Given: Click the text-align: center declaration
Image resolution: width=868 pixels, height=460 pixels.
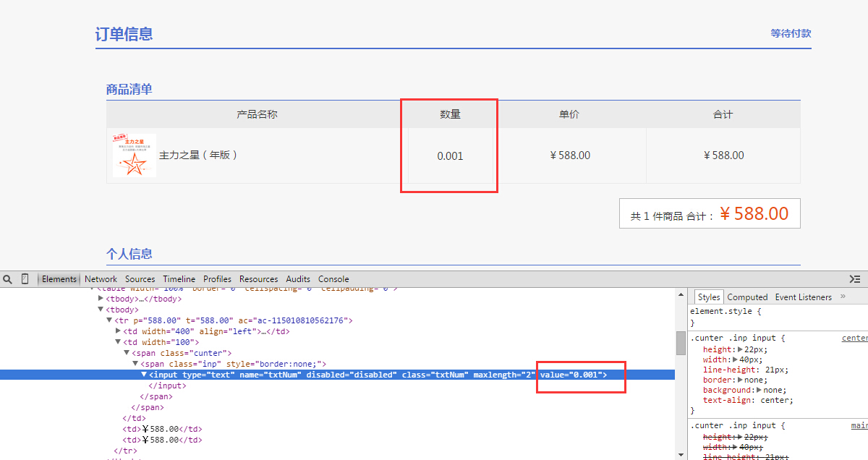Looking at the screenshot, I should (748, 400).
